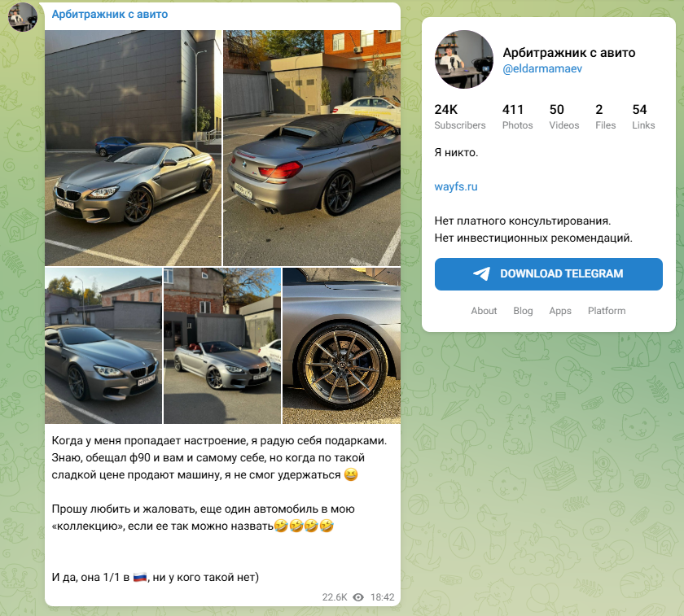Open the bronze wheel close-up photo

(341, 346)
